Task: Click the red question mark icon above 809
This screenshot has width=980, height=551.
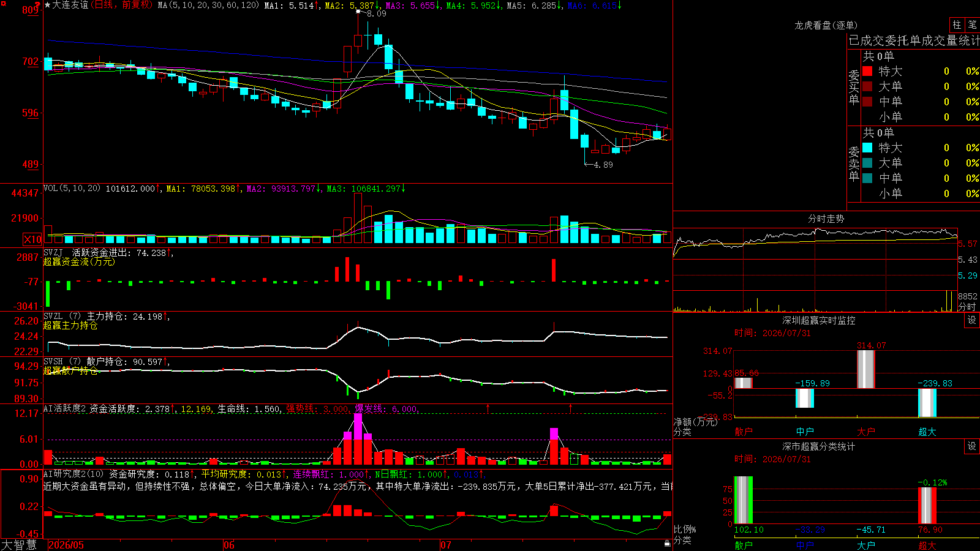Action: pyautogui.click(x=37, y=4)
